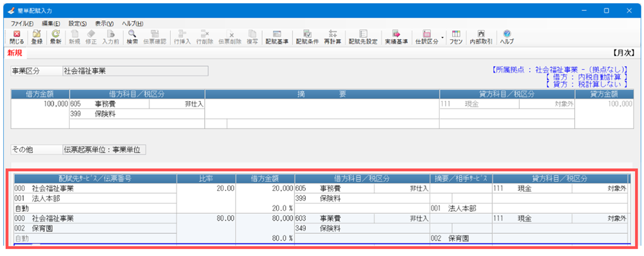The width and height of the screenshot is (644, 256).
Task: Click 001 法人本部 in 相手サービス column
Action: coord(461,208)
